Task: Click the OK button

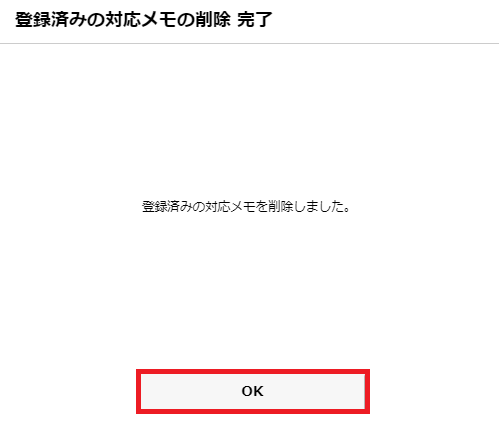Action: (253, 391)
